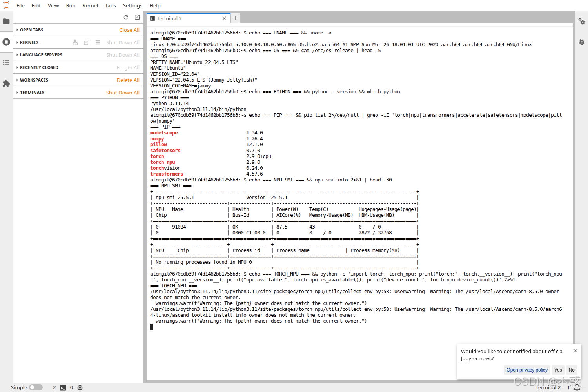Click the collapse-all icon in Kernels row
The image size is (588, 392).
(x=87, y=42)
